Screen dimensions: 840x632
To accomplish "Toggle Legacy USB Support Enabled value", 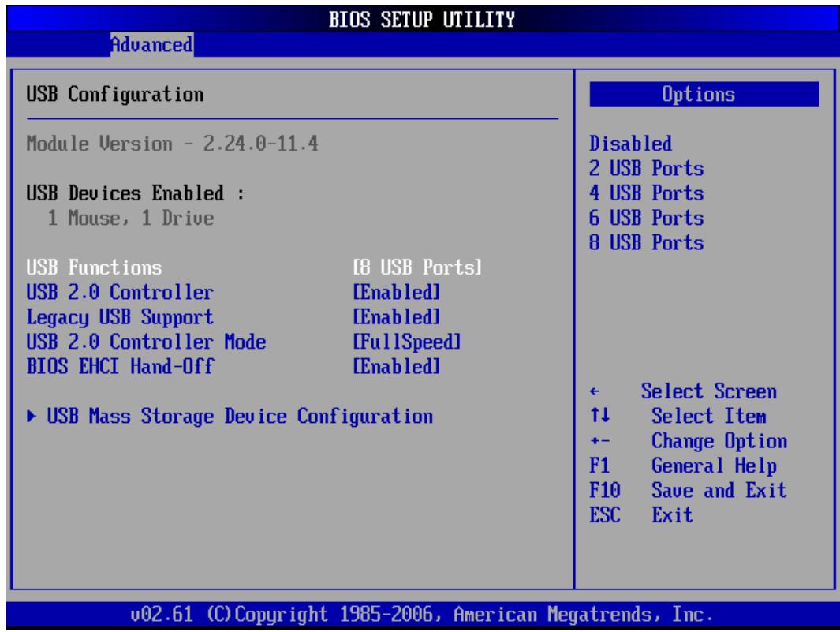I will pos(397,317).
